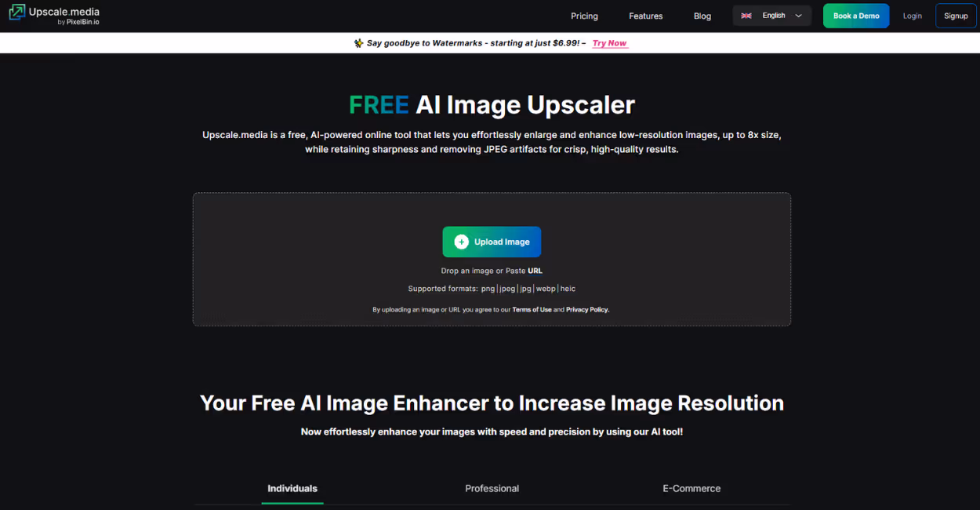
Task: Click the 'Supported formats' text line
Action: coord(492,289)
